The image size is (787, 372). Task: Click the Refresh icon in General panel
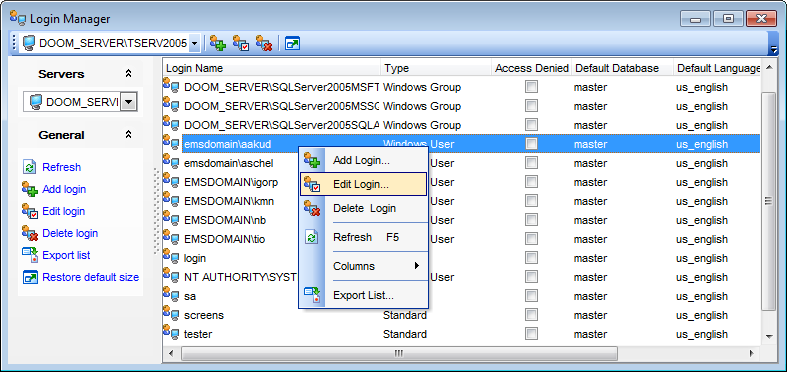click(x=30, y=167)
